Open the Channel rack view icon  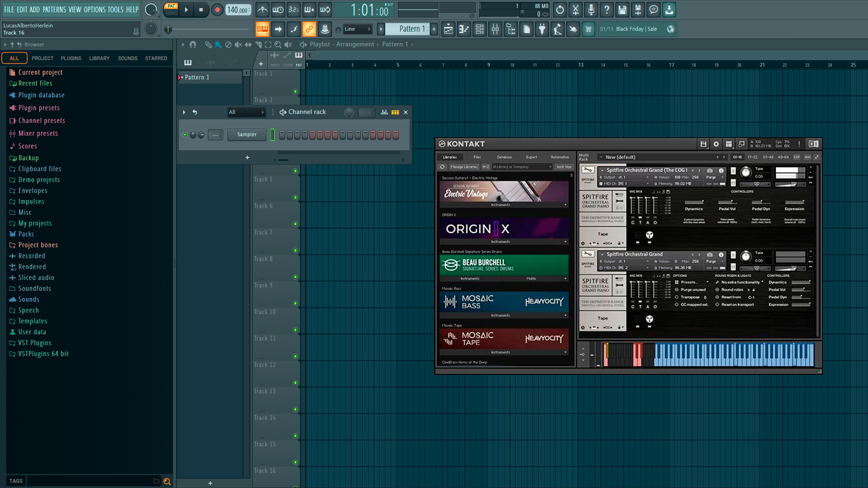pos(480,29)
